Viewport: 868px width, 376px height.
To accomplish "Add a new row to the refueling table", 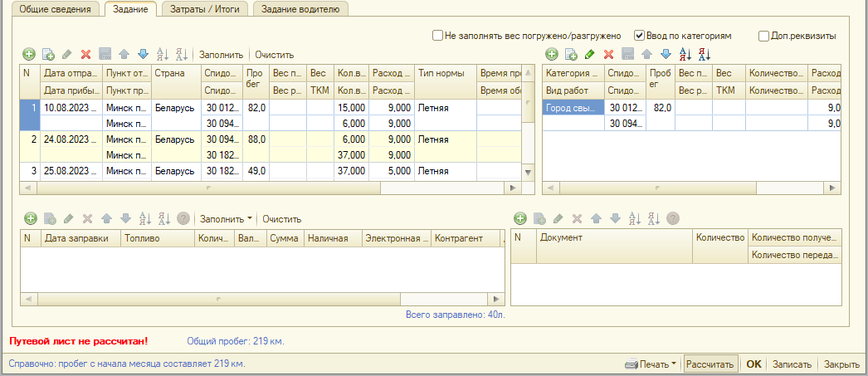I will point(30,218).
